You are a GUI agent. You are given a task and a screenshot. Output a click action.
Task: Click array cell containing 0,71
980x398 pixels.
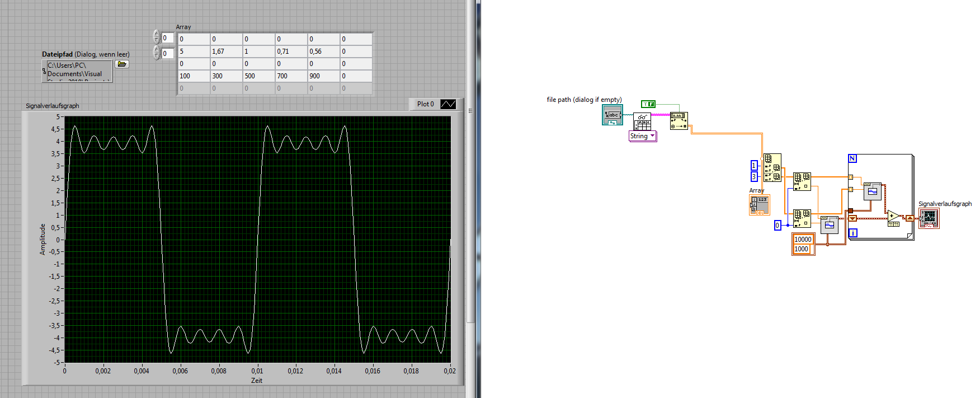click(291, 51)
